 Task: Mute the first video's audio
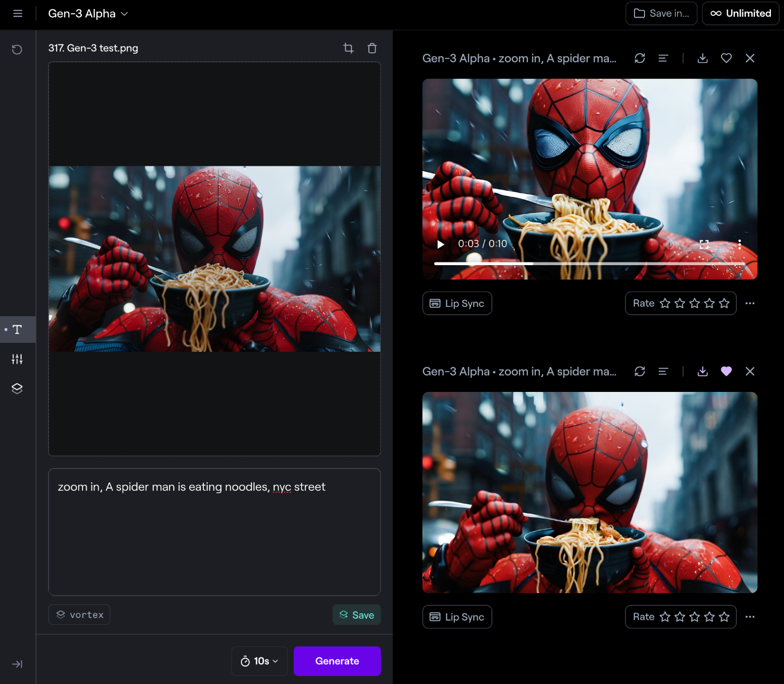[669, 244]
